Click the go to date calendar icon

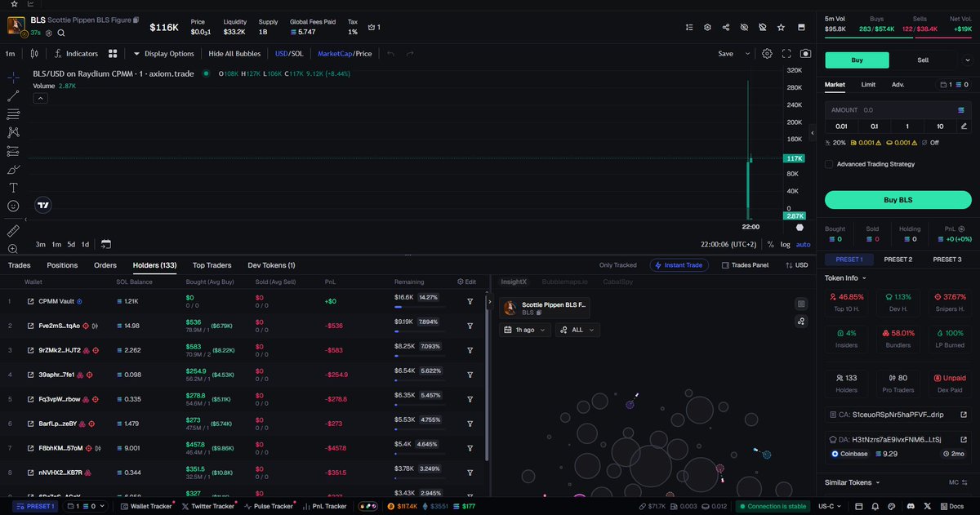pyautogui.click(x=106, y=244)
